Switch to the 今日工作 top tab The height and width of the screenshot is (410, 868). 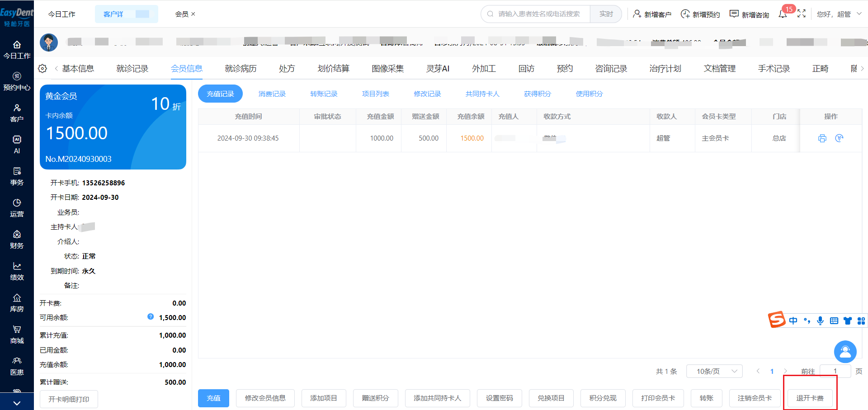coord(62,14)
